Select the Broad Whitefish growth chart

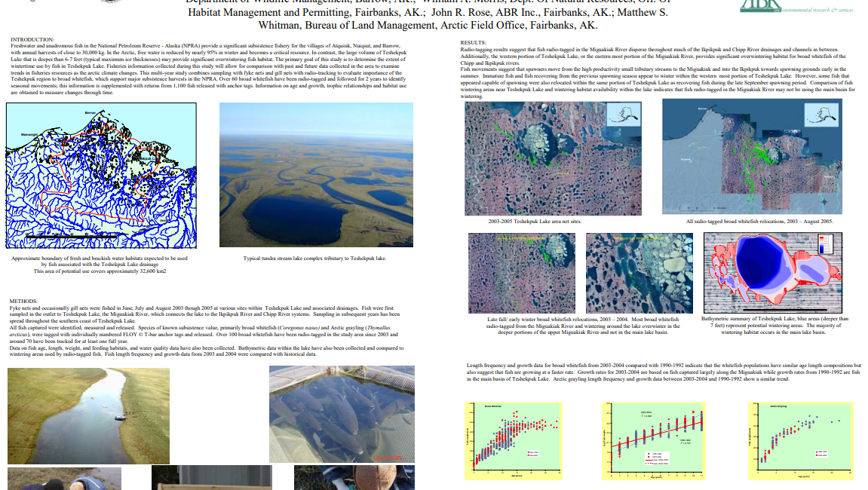pos(512,441)
